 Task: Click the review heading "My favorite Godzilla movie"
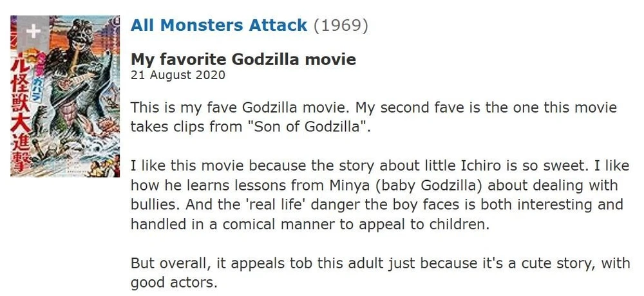[x=243, y=60]
